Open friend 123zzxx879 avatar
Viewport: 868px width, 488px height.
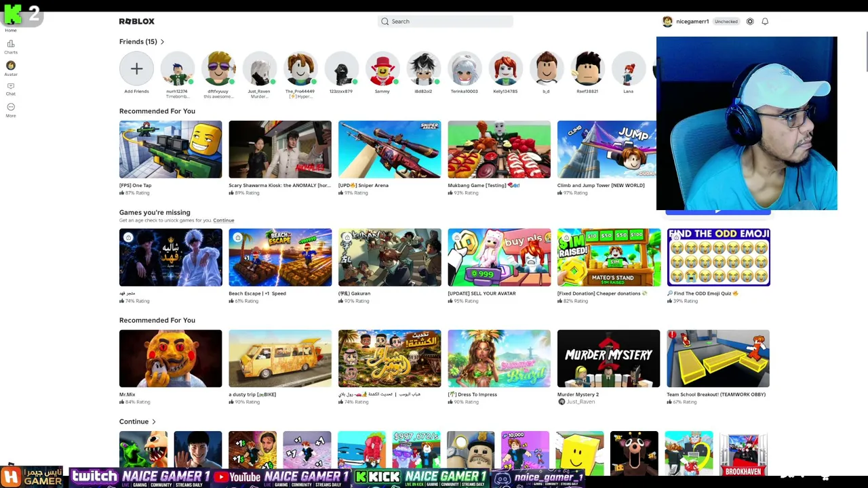(x=341, y=69)
